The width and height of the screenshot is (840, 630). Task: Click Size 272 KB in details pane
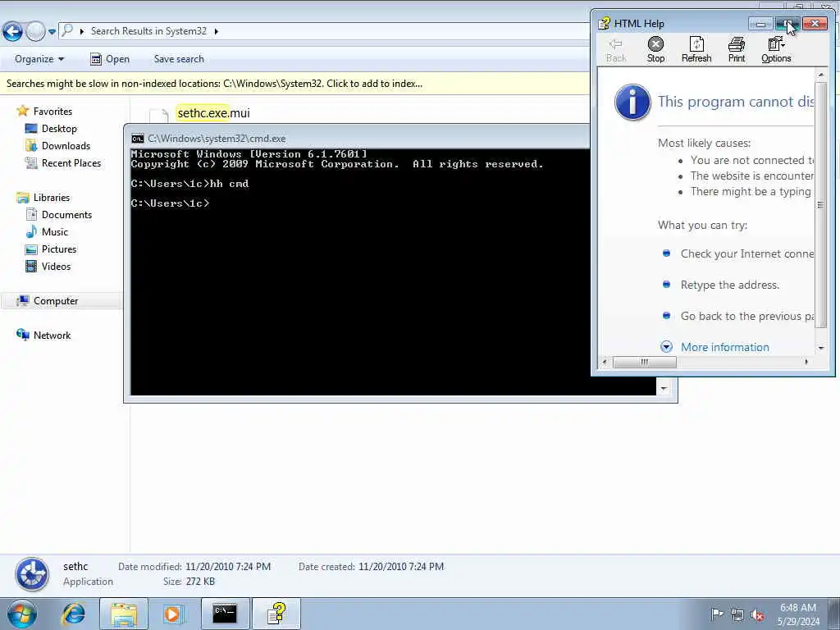tap(189, 582)
